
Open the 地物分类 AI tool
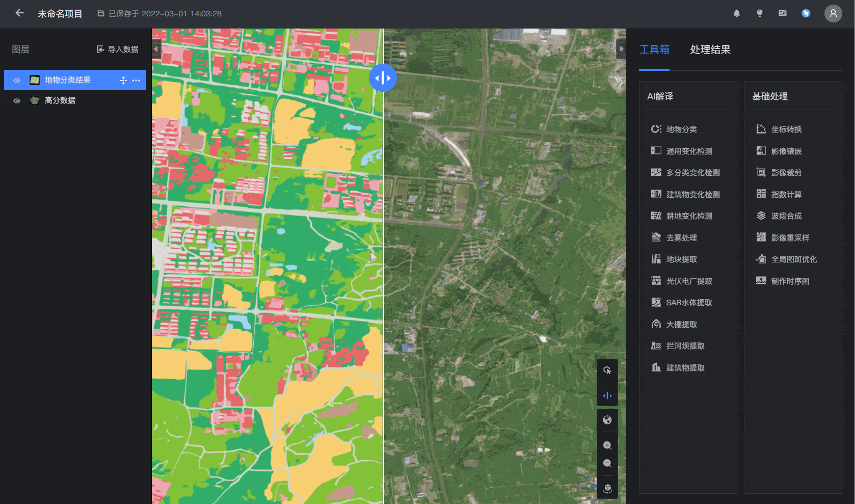tap(674, 129)
